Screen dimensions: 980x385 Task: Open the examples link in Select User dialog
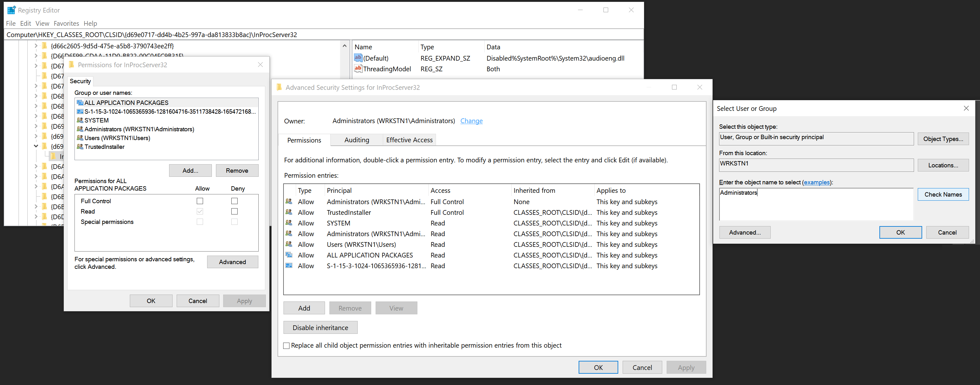pyautogui.click(x=817, y=182)
